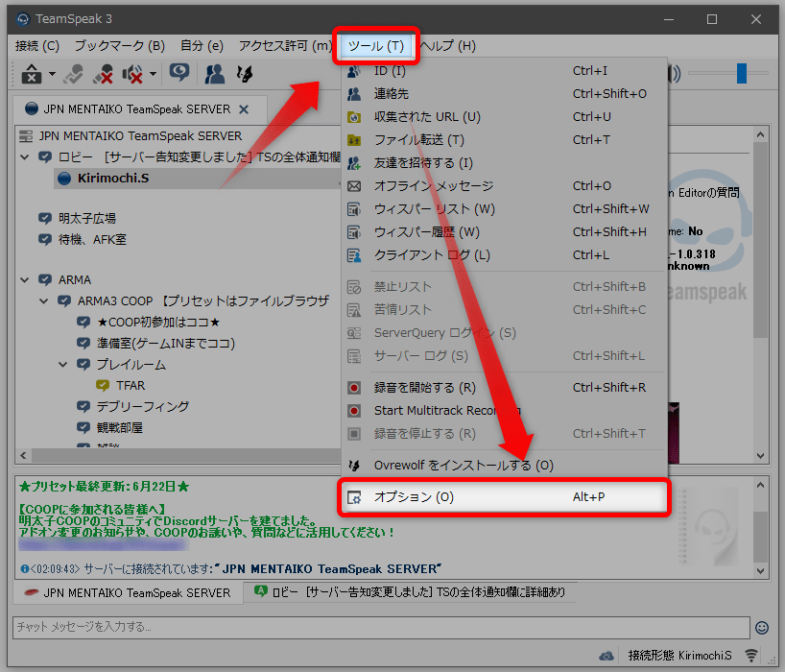Viewport: 785px width, 672px height.
Task: Click chat log scrollbar down arrow
Action: pos(760,571)
